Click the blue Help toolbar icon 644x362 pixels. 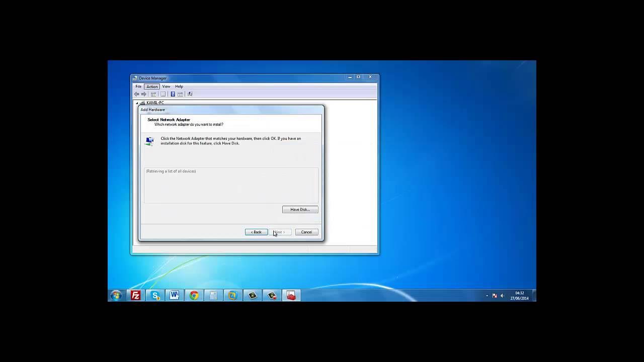click(173, 94)
